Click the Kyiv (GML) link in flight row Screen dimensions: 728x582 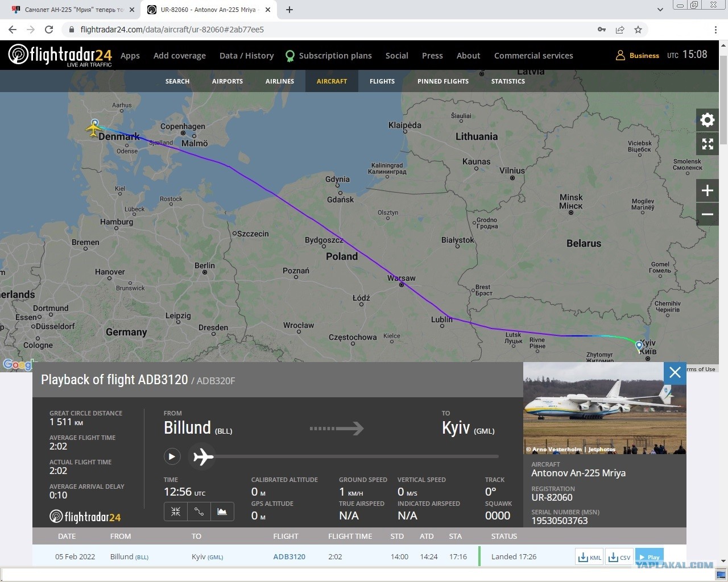pyautogui.click(x=208, y=557)
